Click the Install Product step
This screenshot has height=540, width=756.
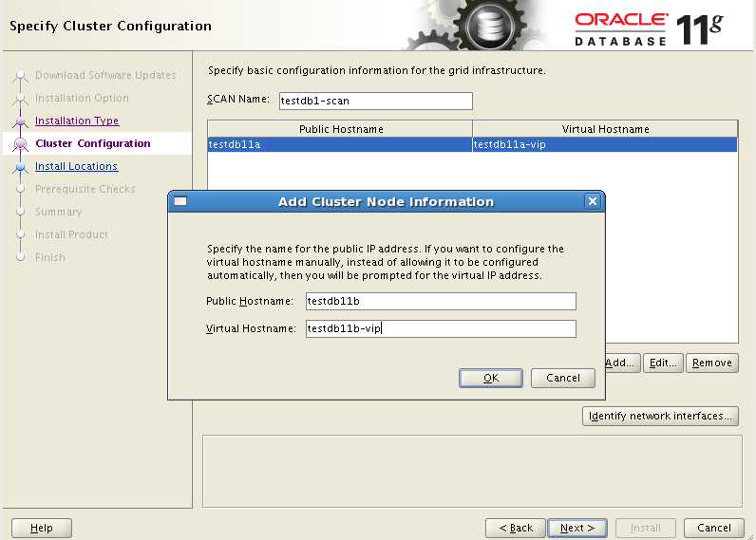(71, 234)
